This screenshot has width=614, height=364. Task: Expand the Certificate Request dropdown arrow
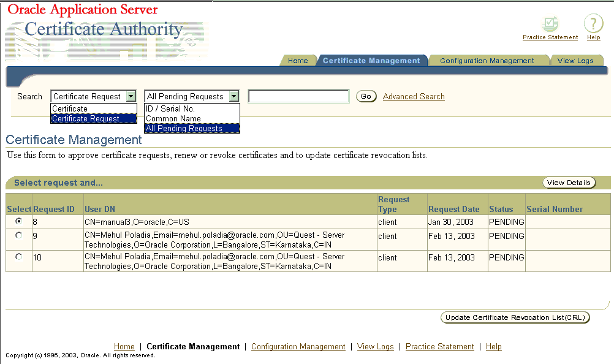(x=131, y=96)
